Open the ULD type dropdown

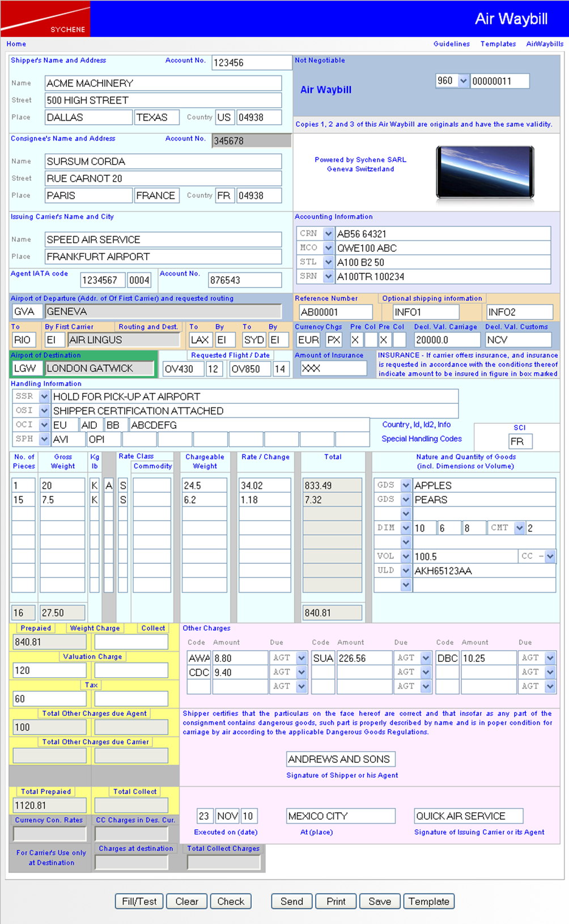coord(406,570)
